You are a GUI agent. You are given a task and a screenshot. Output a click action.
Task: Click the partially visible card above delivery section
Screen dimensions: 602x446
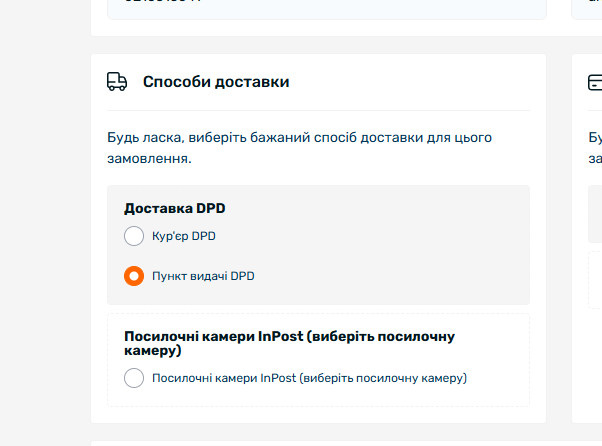tap(327, 10)
